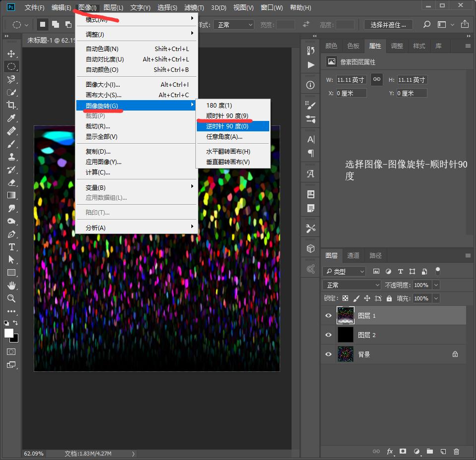The image size is (476, 460).
Task: Click the W width input field
Action: point(351,80)
